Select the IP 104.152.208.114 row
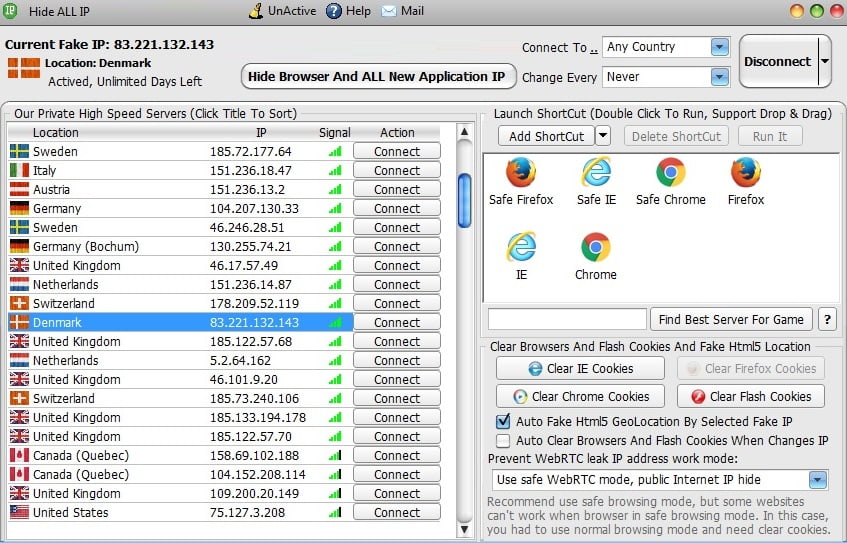 tap(181, 474)
